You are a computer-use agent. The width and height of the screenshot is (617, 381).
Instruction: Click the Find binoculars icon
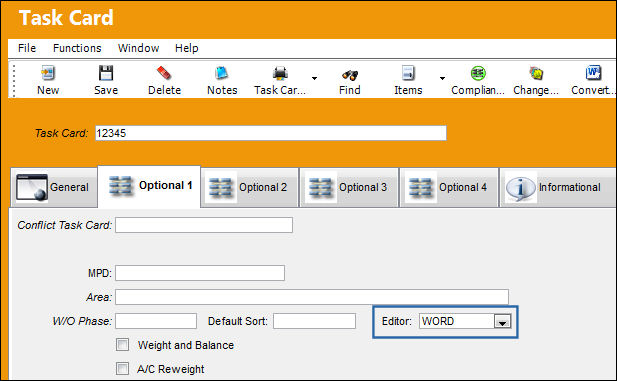click(x=350, y=74)
